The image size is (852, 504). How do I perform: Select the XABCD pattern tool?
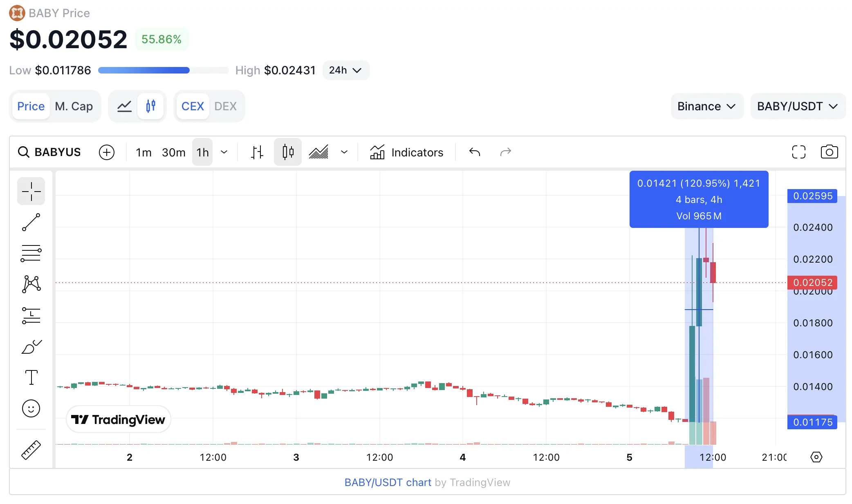31,284
